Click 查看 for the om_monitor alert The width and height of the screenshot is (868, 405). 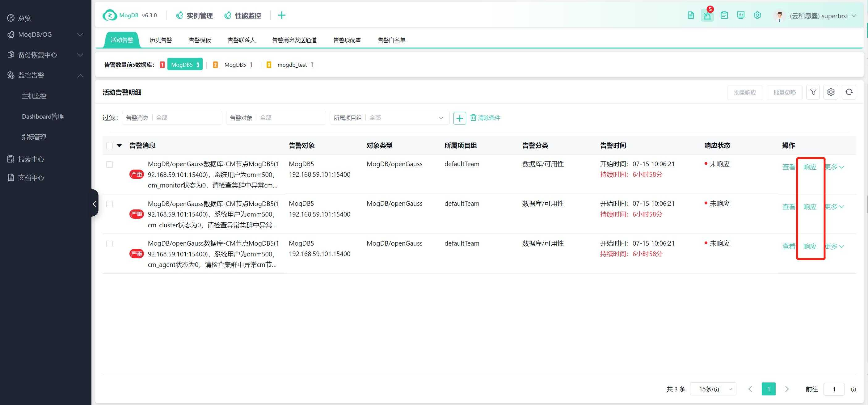[789, 167]
